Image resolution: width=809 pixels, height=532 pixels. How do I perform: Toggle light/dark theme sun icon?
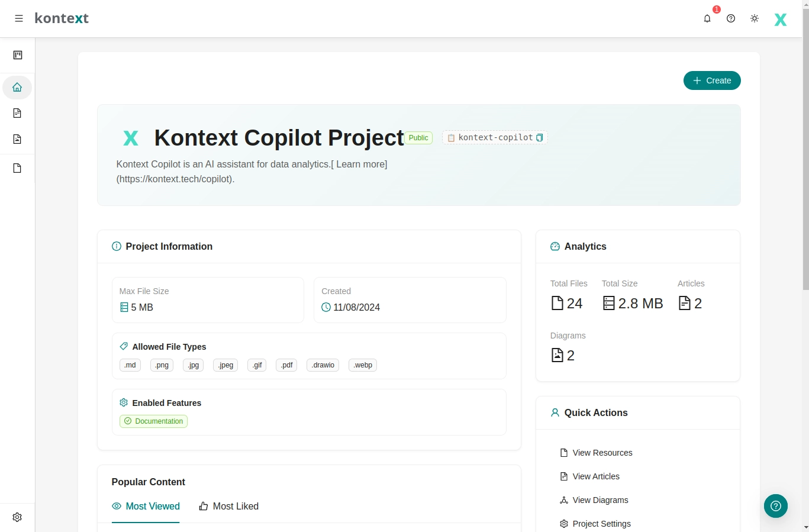pyautogui.click(x=755, y=18)
